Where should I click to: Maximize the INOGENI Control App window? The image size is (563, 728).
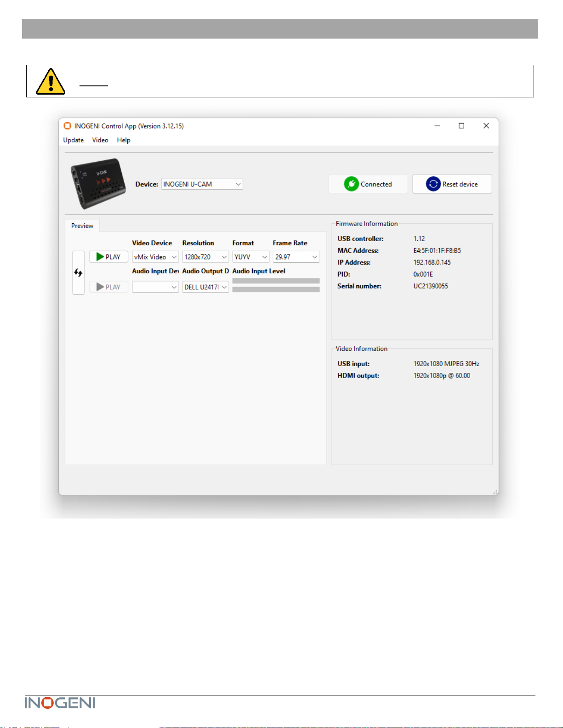click(461, 126)
